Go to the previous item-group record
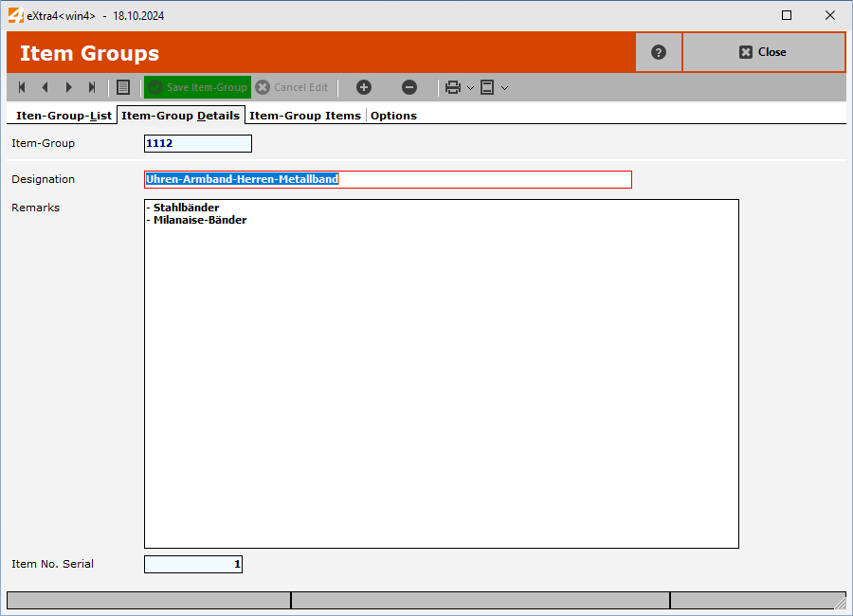853x616 pixels. coord(45,87)
